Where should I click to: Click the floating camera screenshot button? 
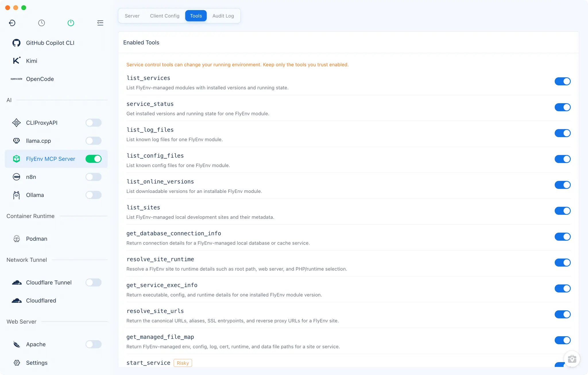[572, 359]
